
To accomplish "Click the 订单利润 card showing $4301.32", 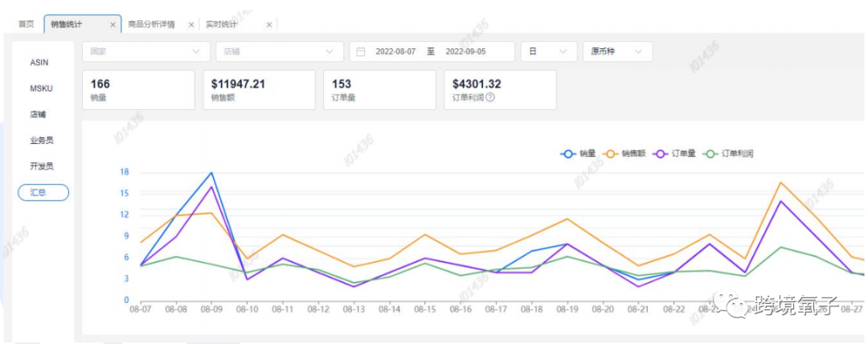I will (x=501, y=90).
